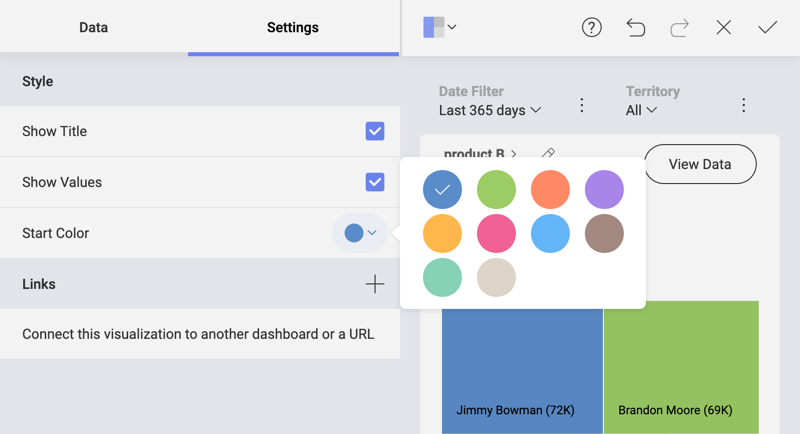Click the redo arrow icon
The height and width of the screenshot is (434, 800).
680,28
